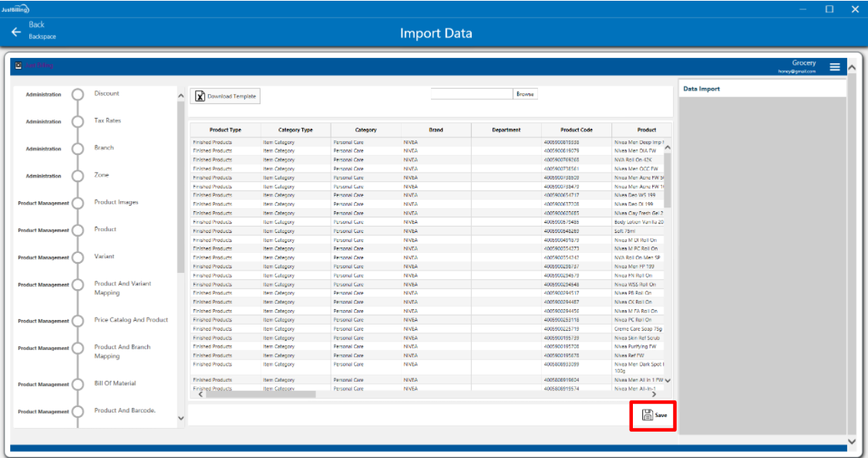Click the Back arrow icon
This screenshot has height=458, width=868.
(15, 32)
